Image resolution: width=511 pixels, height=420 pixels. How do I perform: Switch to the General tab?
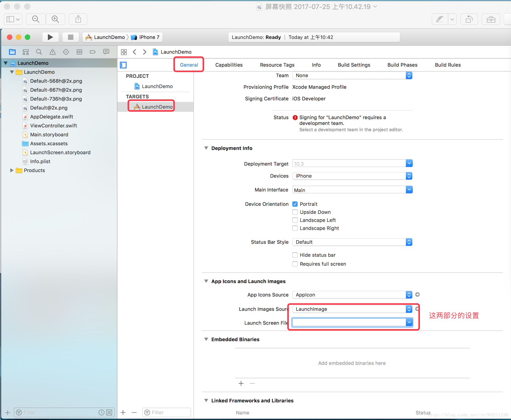coord(189,65)
